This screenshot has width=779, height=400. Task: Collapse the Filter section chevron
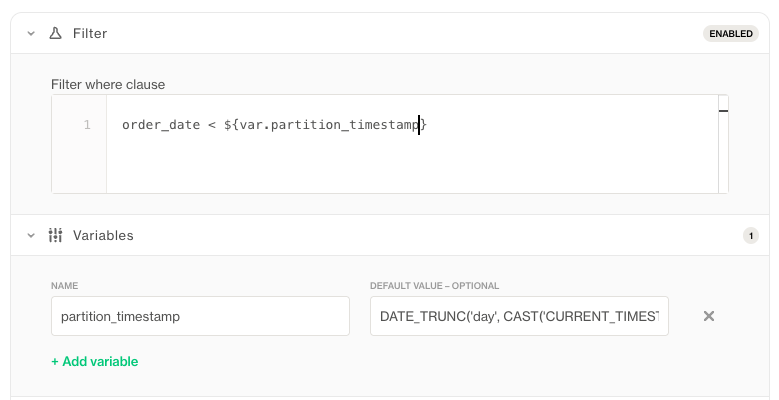click(x=31, y=34)
